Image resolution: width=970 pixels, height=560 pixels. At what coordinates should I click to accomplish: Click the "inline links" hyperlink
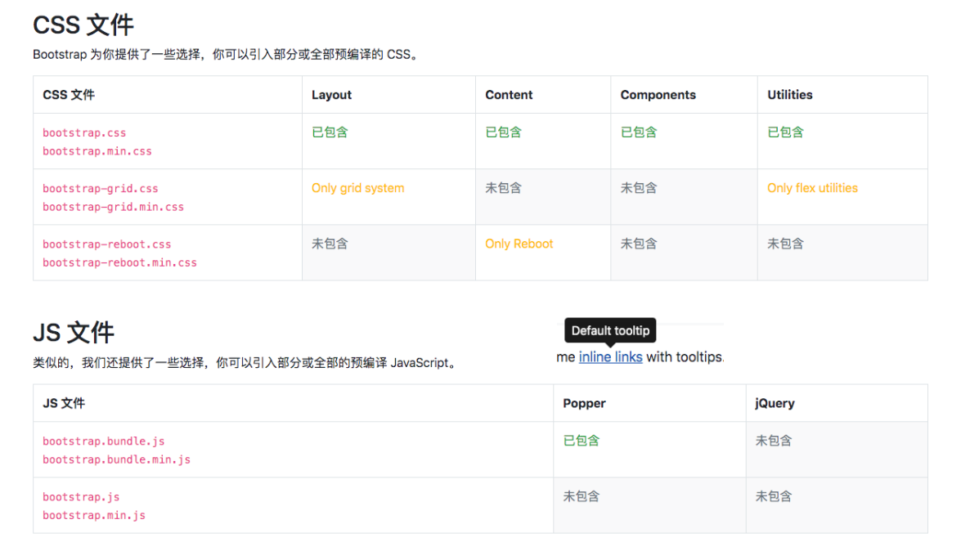tap(610, 357)
